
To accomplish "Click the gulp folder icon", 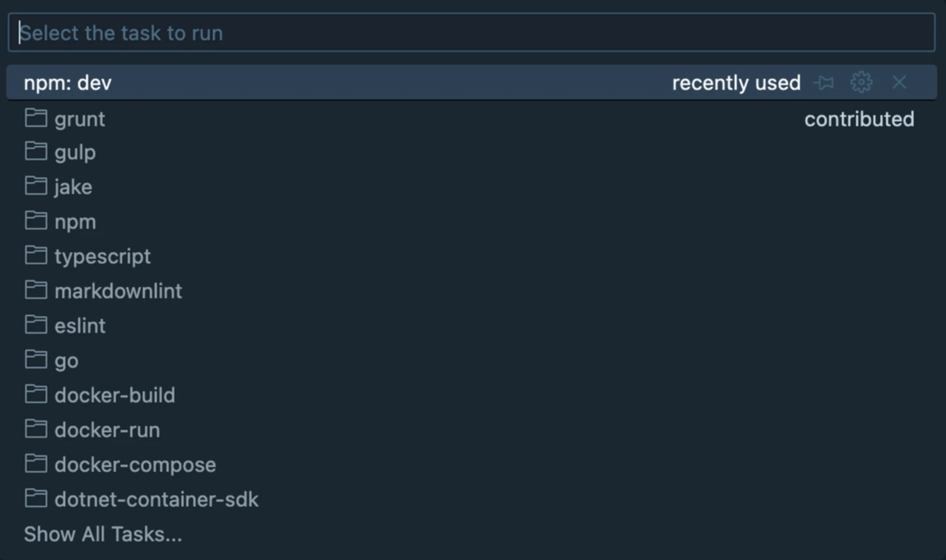I will tap(36, 151).
